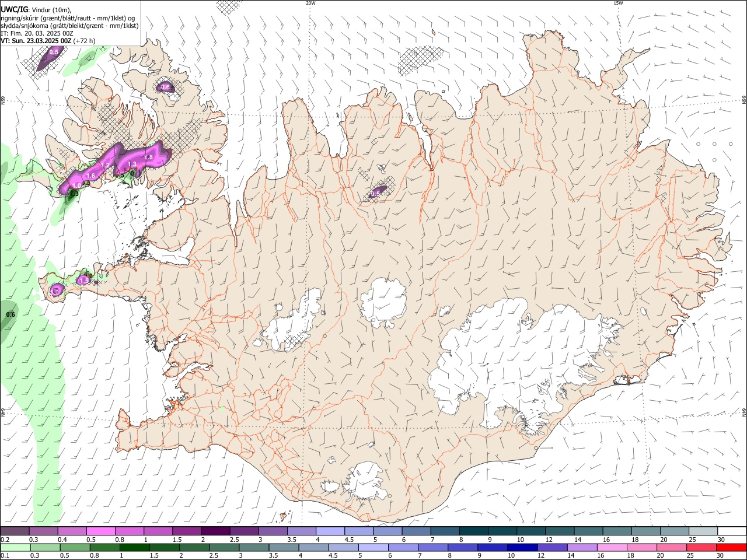Click the '20W' longitude label
The height and width of the screenshot is (560, 747).
coord(310,3)
